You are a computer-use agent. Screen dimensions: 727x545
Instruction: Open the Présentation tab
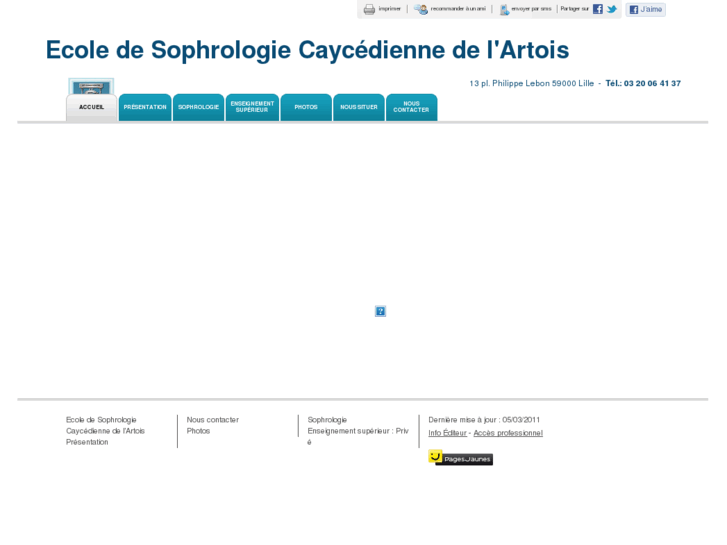point(145,108)
